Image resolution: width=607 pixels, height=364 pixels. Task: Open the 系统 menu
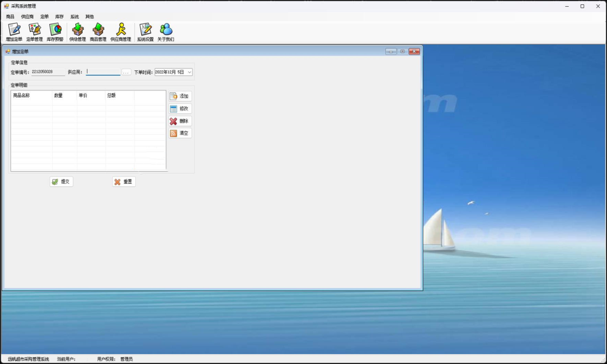74,16
